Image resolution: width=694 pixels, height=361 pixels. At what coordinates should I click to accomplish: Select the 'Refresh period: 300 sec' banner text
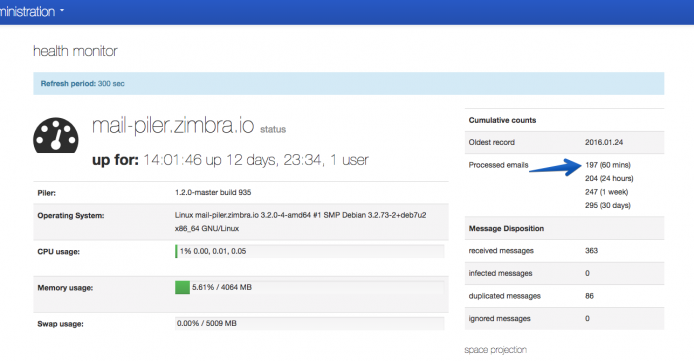click(82, 84)
